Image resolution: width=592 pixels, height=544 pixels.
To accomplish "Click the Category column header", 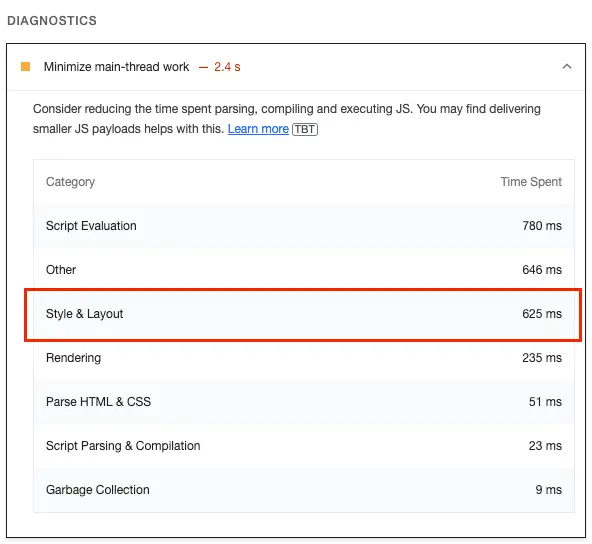I will pos(70,182).
